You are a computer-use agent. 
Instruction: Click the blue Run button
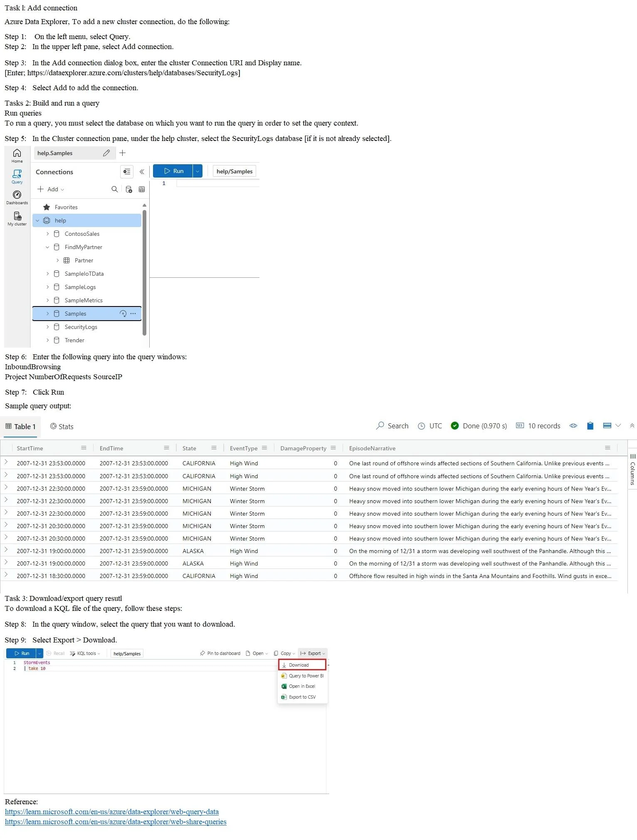coord(173,171)
